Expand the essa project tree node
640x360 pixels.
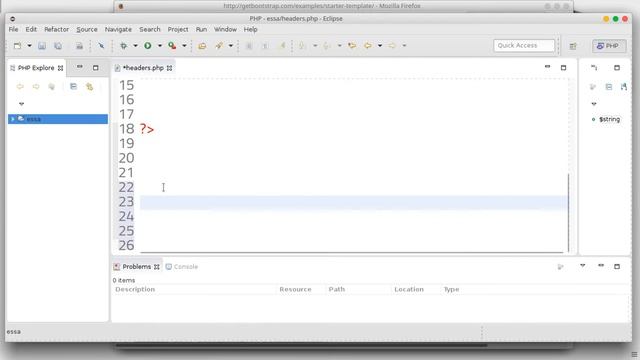point(13,119)
